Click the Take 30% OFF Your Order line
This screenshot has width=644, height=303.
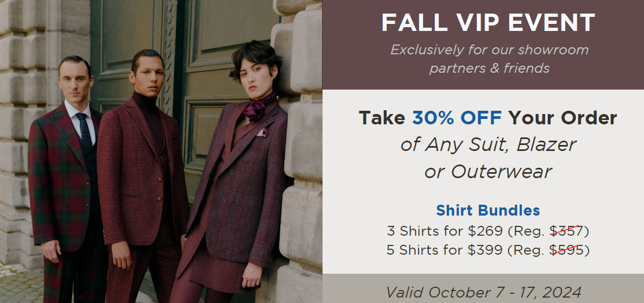[x=488, y=118]
